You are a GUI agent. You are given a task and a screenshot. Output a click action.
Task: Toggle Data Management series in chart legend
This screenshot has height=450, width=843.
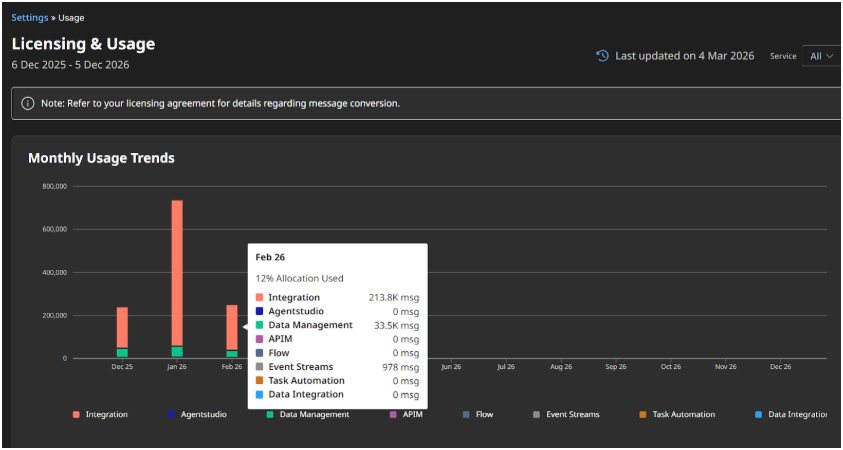[x=308, y=415]
